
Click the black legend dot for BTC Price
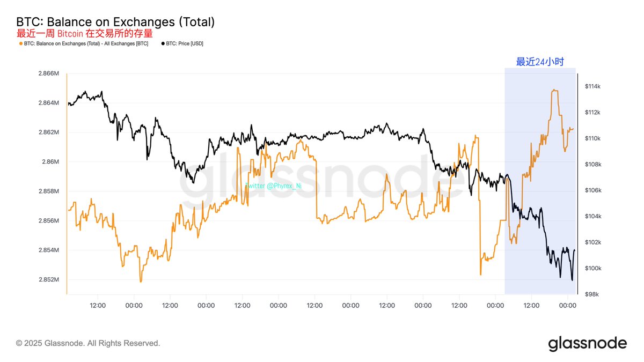[x=163, y=43]
